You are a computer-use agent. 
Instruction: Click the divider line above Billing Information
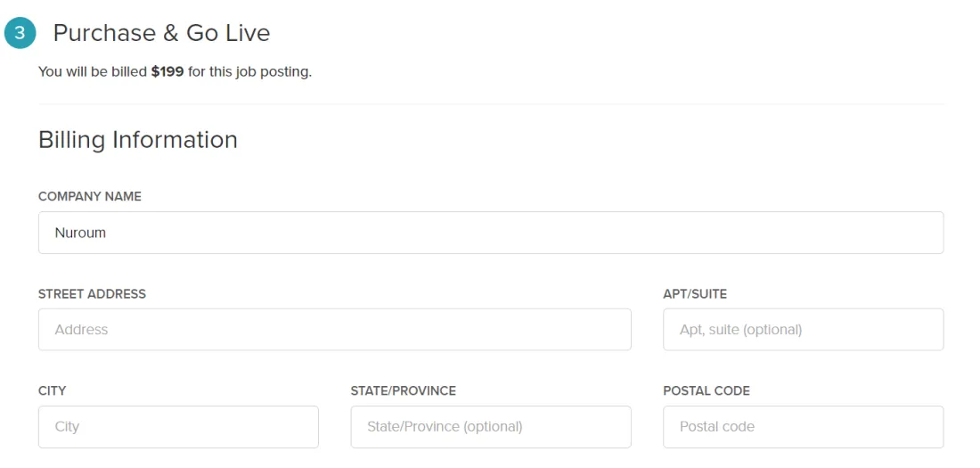click(491, 104)
